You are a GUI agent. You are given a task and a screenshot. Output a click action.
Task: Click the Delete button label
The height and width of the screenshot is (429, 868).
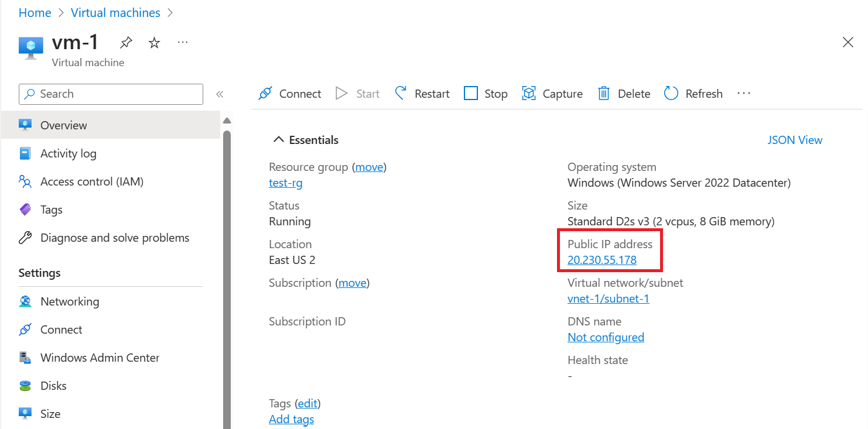[634, 94]
